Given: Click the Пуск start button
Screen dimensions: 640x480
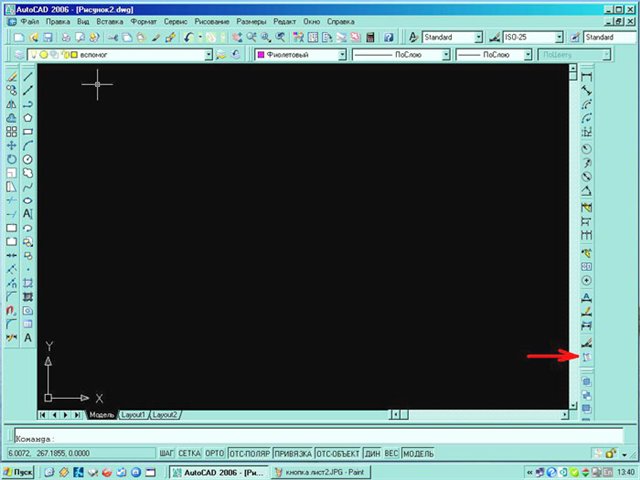Looking at the screenshot, I should [22, 472].
